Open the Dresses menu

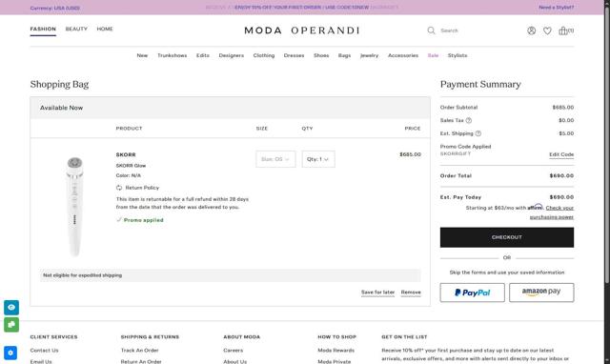[x=294, y=55]
